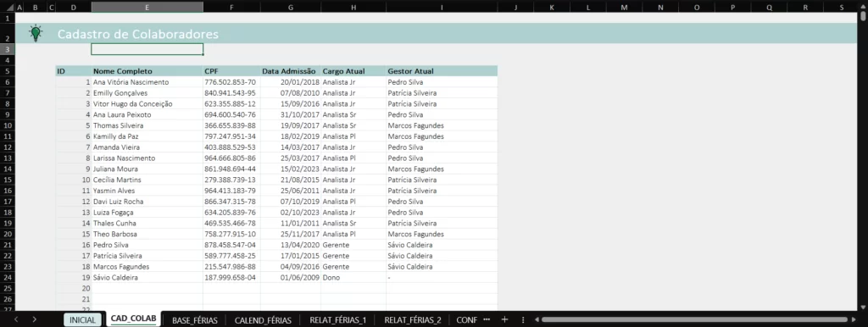Image resolution: width=868 pixels, height=327 pixels.
Task: Select cell 'Davi Luiz Rocha'
Action: click(x=147, y=202)
